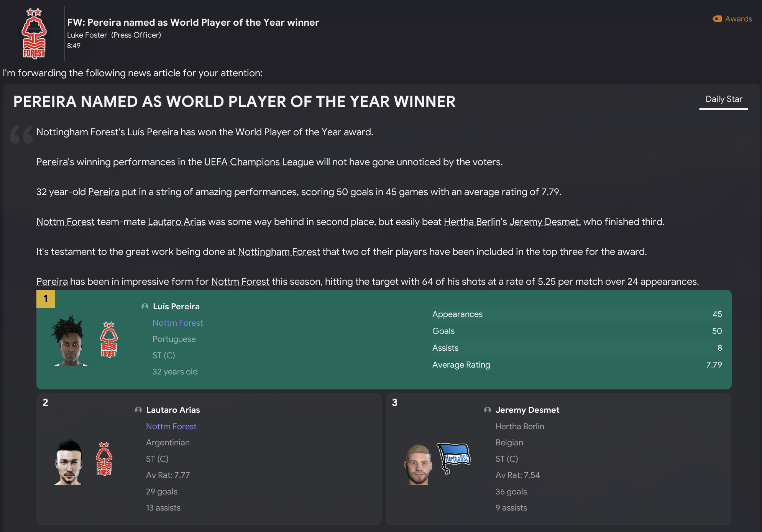Image resolution: width=762 pixels, height=532 pixels.
Task: Click the gold rank 1 badge
Action: [x=46, y=299]
